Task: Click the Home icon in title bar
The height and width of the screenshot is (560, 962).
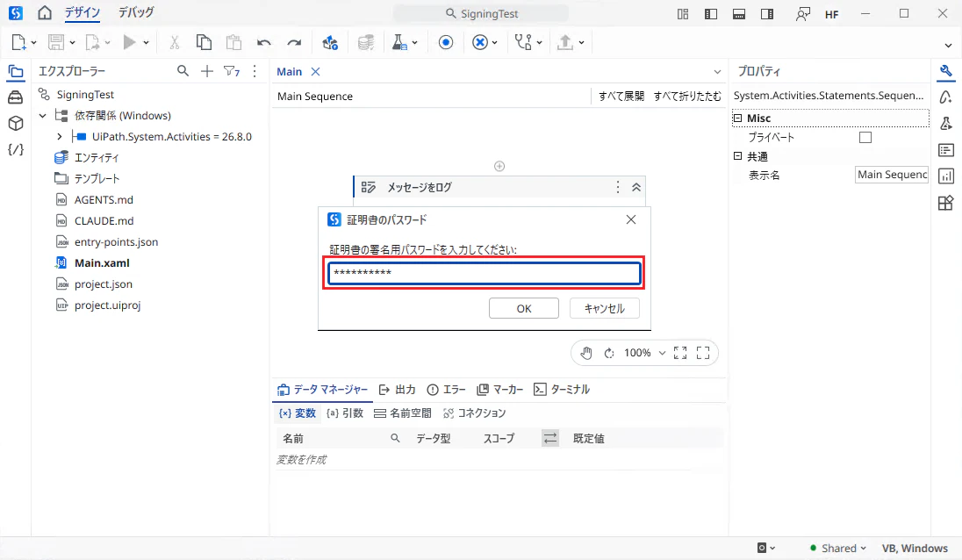Action: (x=45, y=13)
